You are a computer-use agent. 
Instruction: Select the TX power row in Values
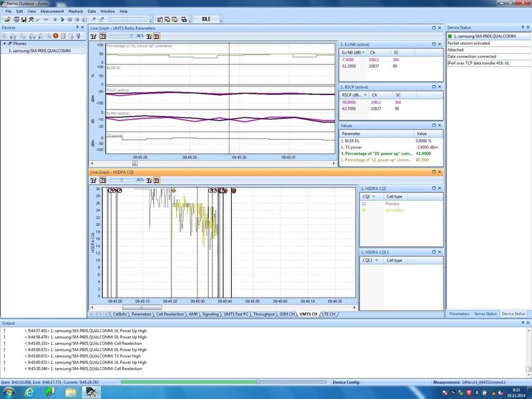[x=391, y=147]
